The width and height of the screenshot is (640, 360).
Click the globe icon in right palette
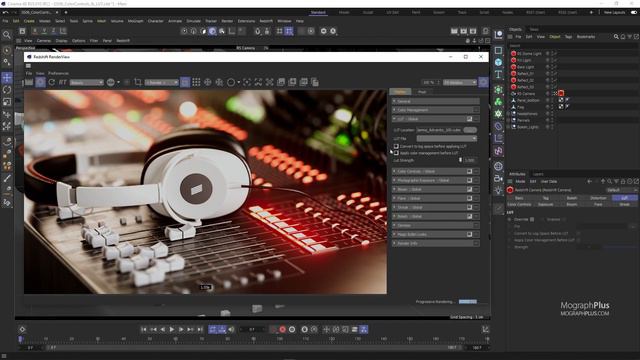pyautogui.click(x=498, y=166)
